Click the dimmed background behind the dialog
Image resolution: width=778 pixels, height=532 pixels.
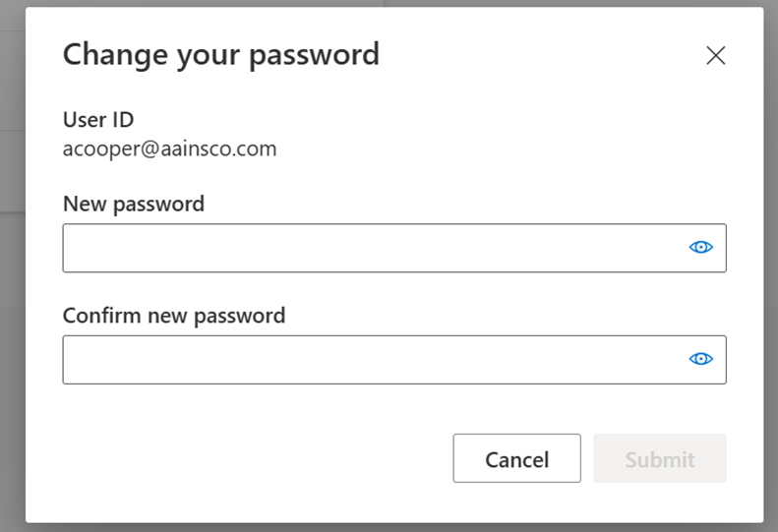(x=12, y=295)
